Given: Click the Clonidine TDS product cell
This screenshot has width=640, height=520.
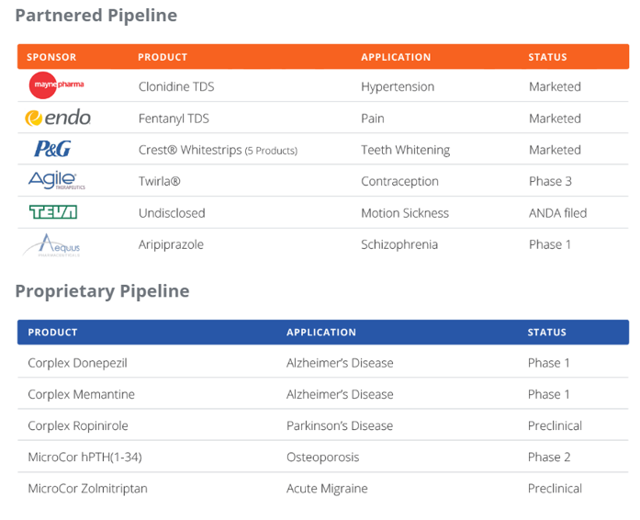Looking at the screenshot, I should pyautogui.click(x=176, y=87).
